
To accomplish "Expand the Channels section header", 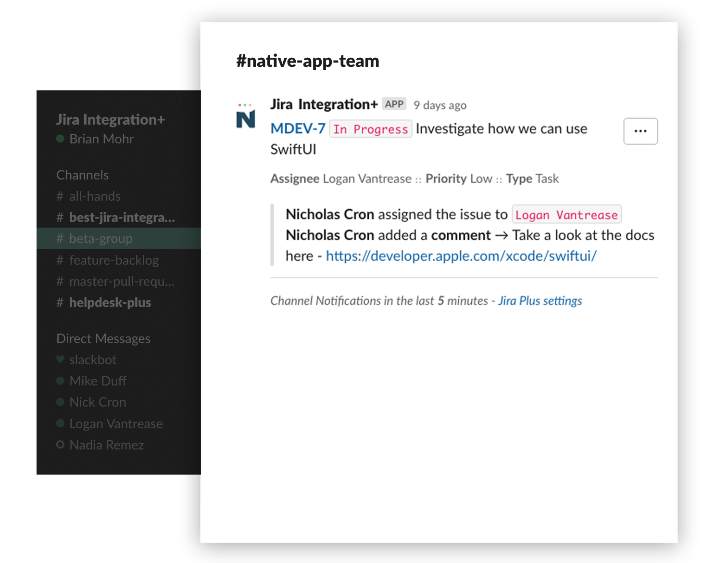I will 82,175.
